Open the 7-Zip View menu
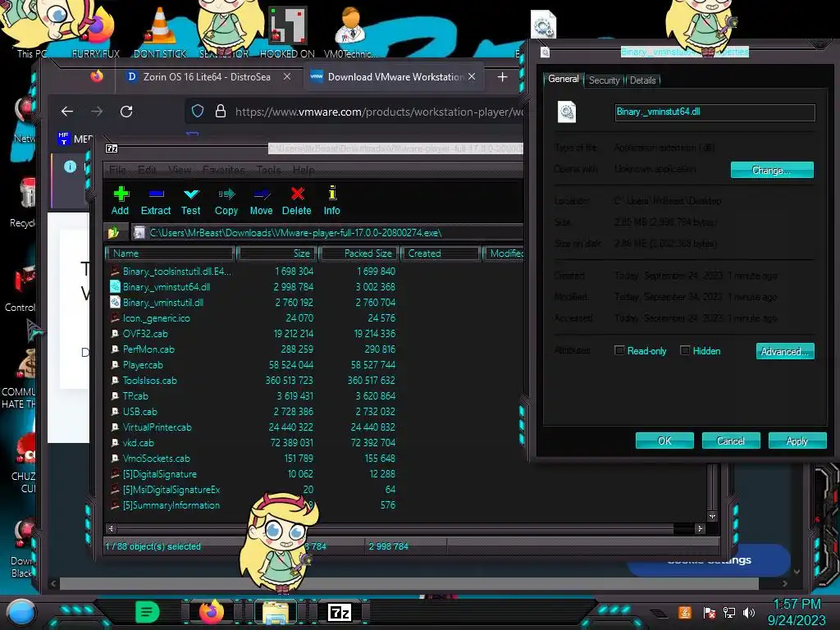 (x=180, y=170)
